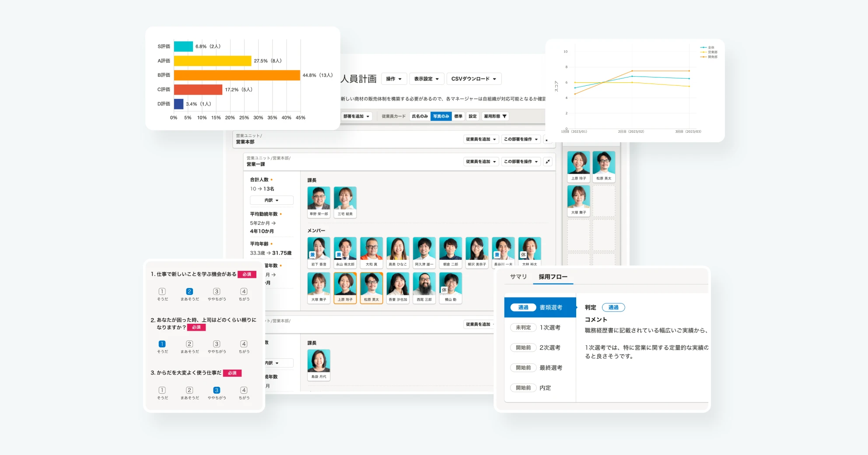This screenshot has height=455, width=868.
Task: Open 三宅 結美's manager photo card
Action: pos(345,202)
